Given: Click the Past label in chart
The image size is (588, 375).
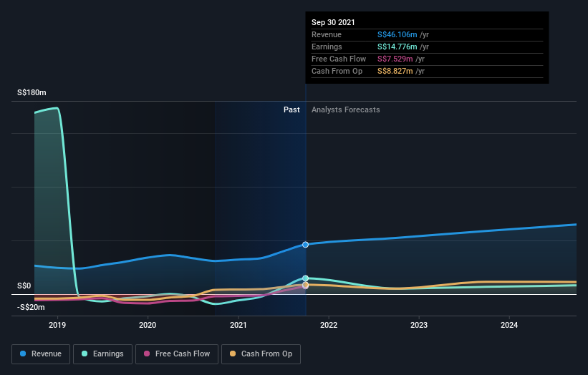Looking at the screenshot, I should pos(291,109).
